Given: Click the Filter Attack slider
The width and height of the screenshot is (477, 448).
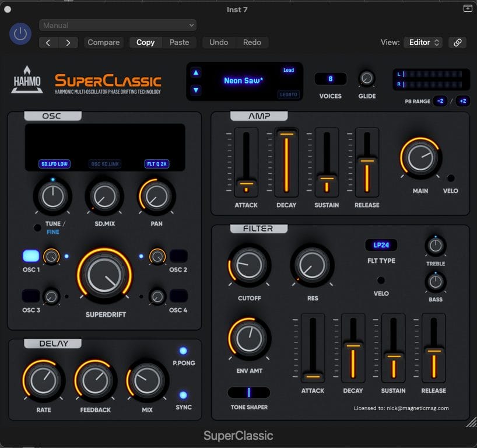Looking at the screenshot, I should (x=313, y=348).
